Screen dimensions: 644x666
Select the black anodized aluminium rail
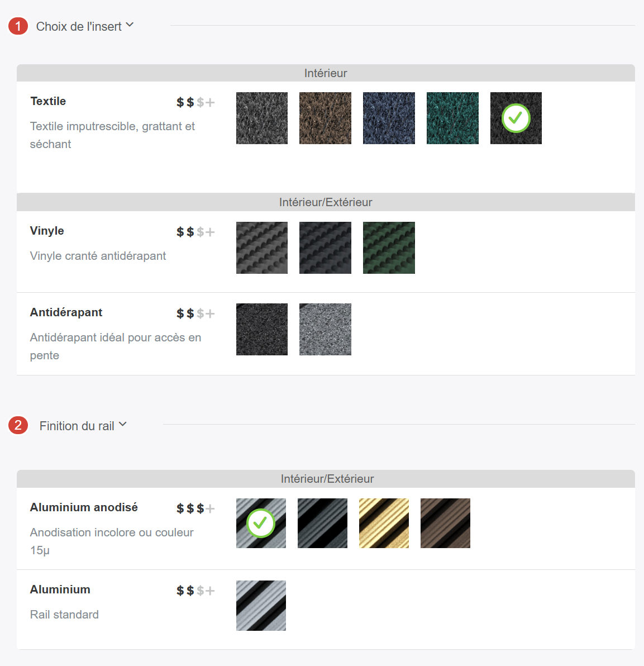[x=322, y=523]
